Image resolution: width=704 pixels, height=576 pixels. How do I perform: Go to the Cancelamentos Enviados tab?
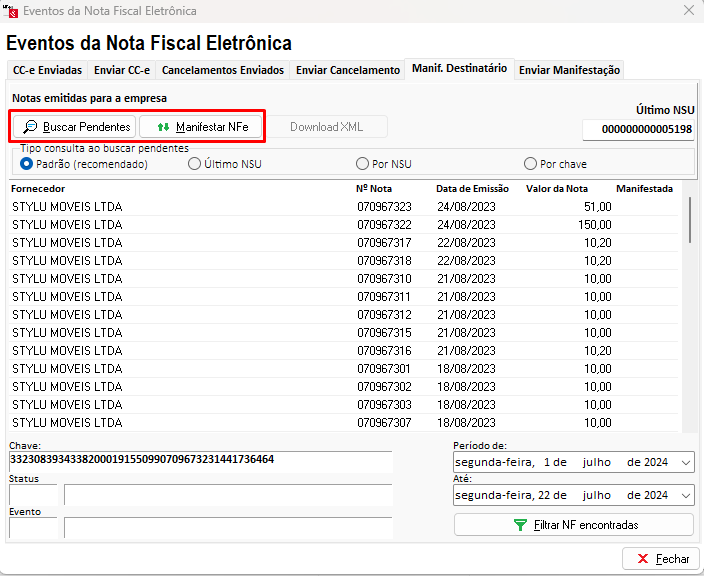coord(223,70)
